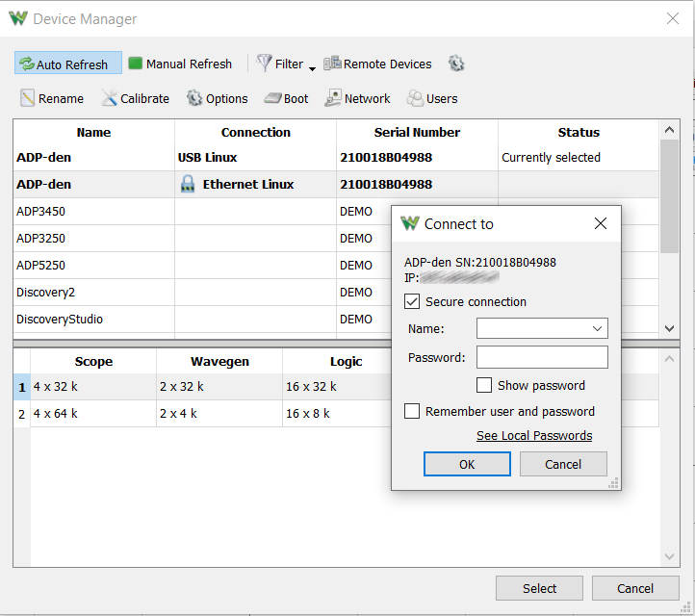Expand the Name combo box dropdown

point(597,328)
